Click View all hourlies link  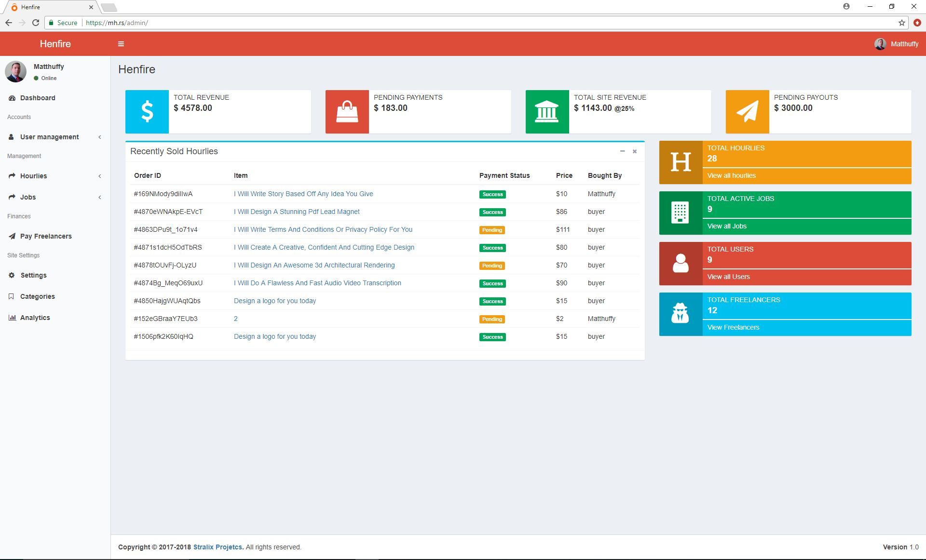[x=731, y=175]
